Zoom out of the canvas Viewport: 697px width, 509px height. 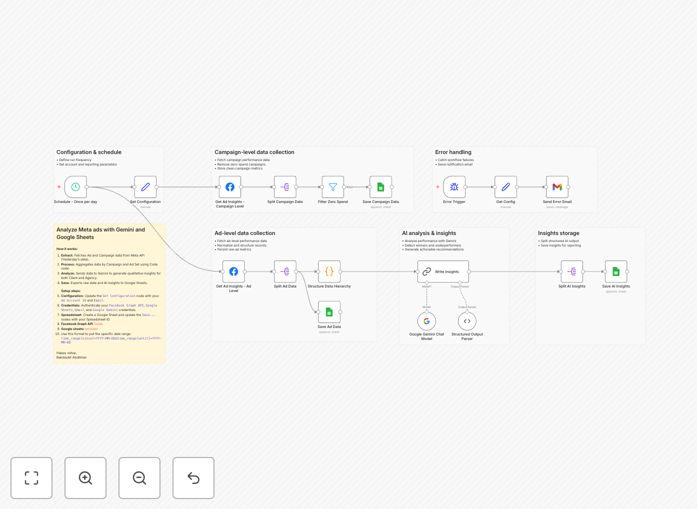tap(140, 478)
